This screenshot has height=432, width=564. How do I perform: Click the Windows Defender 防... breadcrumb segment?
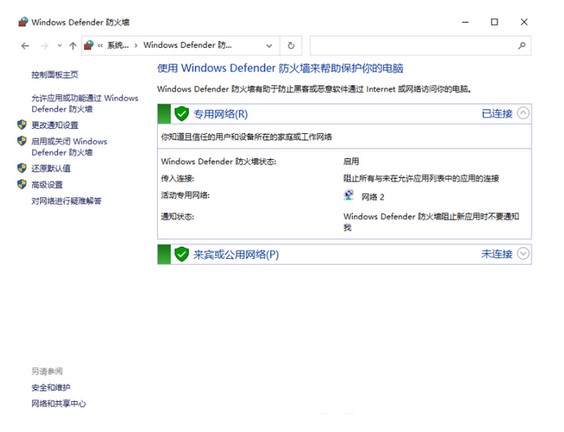(187, 45)
